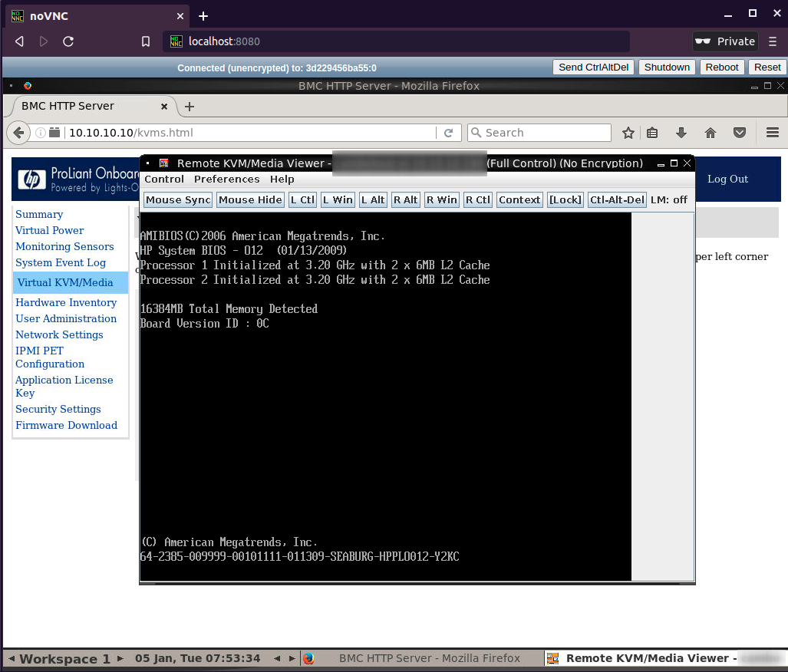Toggle the L Win key button

tap(338, 200)
